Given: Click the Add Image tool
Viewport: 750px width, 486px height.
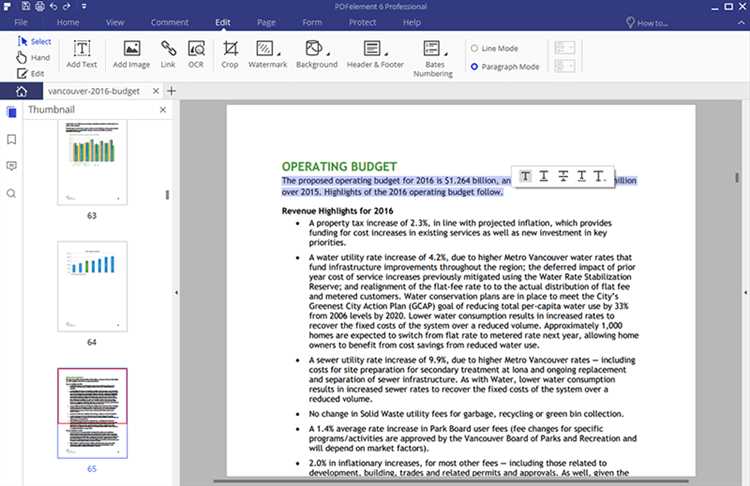Looking at the screenshot, I should [131, 54].
